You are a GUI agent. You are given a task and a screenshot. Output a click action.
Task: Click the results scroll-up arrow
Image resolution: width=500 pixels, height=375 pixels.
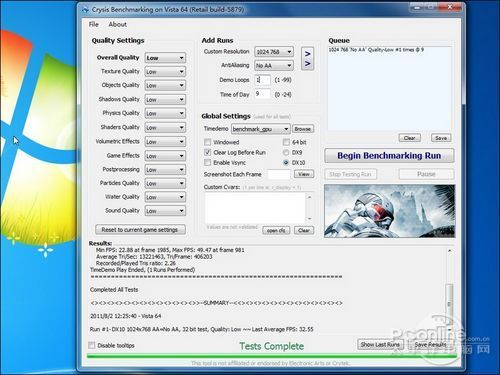[x=450, y=251]
